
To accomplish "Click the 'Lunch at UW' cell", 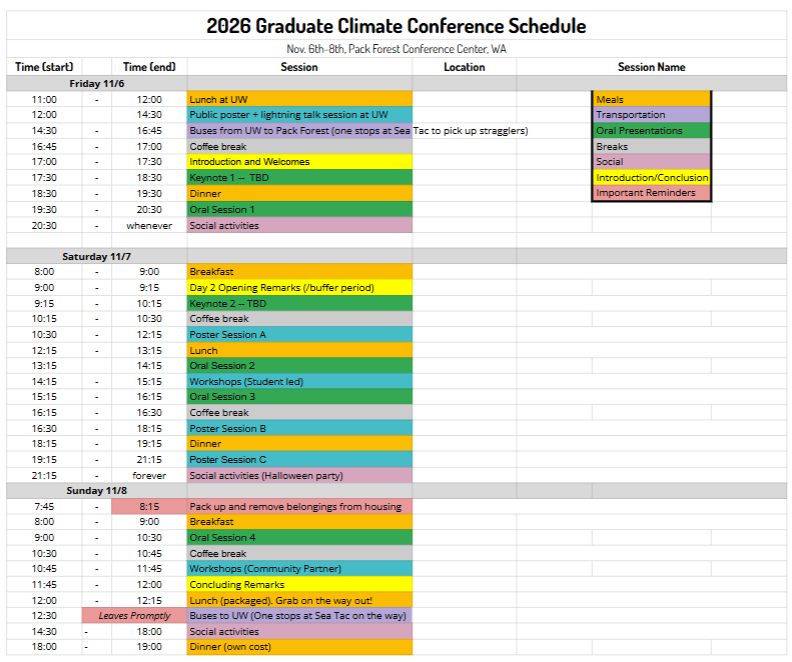I will pyautogui.click(x=300, y=99).
